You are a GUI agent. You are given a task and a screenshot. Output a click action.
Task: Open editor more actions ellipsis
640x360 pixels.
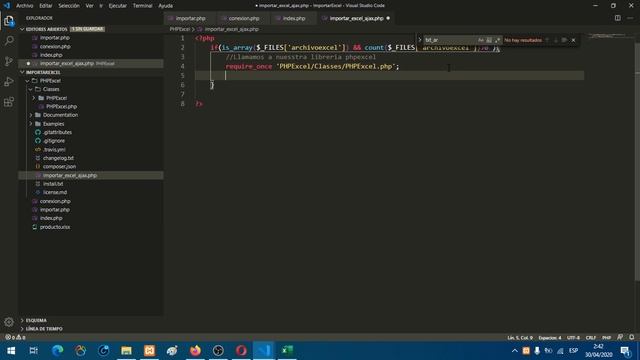click(x=630, y=18)
